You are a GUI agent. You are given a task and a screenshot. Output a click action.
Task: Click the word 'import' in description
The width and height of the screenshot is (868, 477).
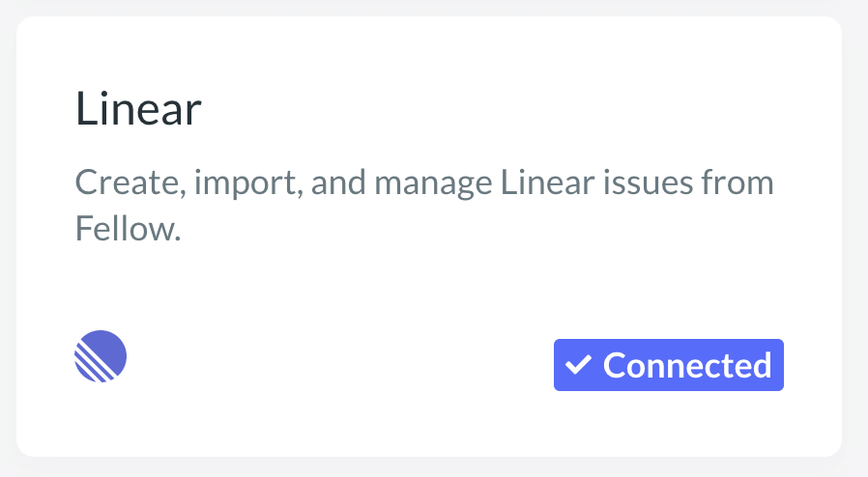tap(246, 183)
